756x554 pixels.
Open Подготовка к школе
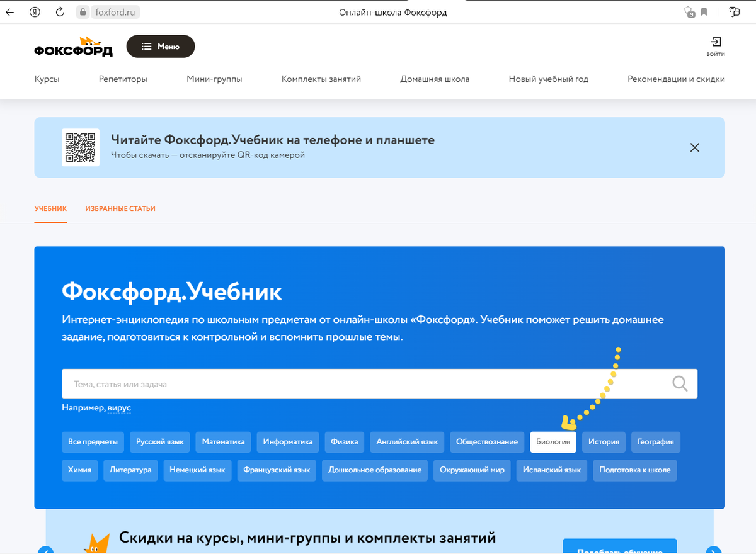635,470
